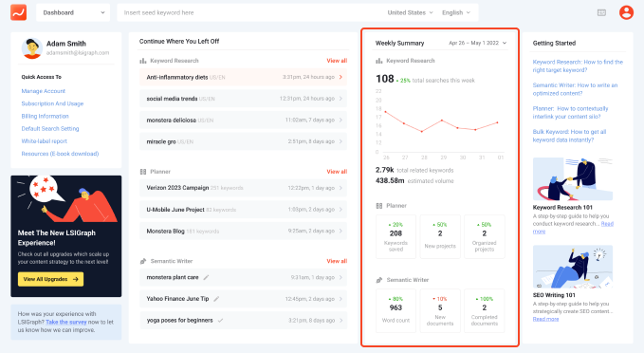Open Default Search Setting link
The height and width of the screenshot is (353, 644).
[x=50, y=129]
